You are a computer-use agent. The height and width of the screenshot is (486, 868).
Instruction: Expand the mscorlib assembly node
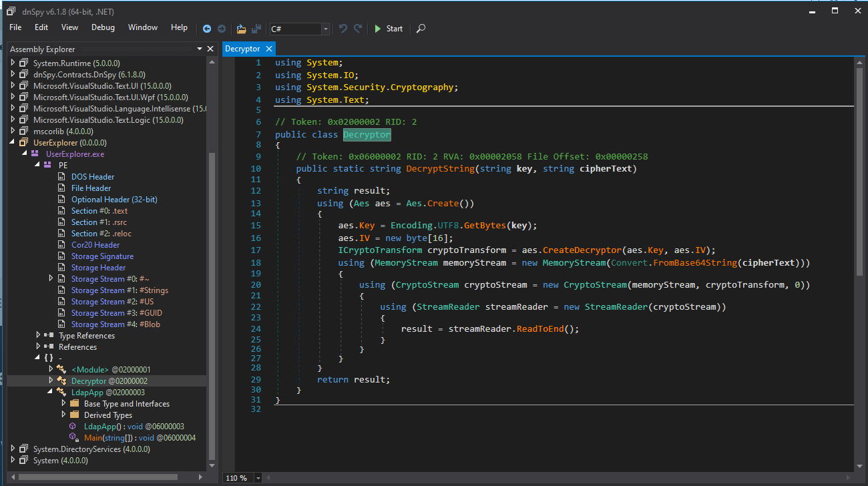click(x=13, y=131)
